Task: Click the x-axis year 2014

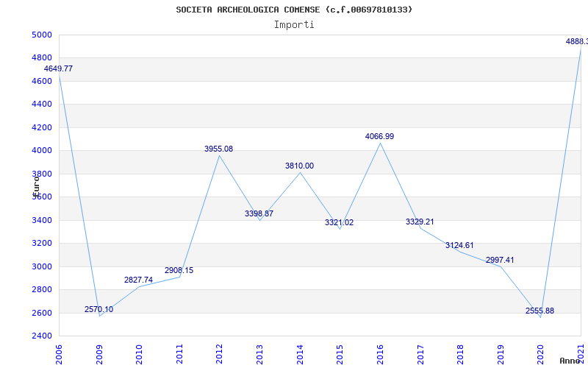Action: click(300, 354)
